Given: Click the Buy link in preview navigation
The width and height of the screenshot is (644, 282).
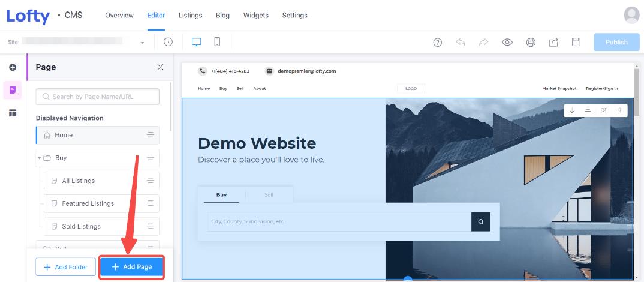Looking at the screenshot, I should (x=224, y=88).
